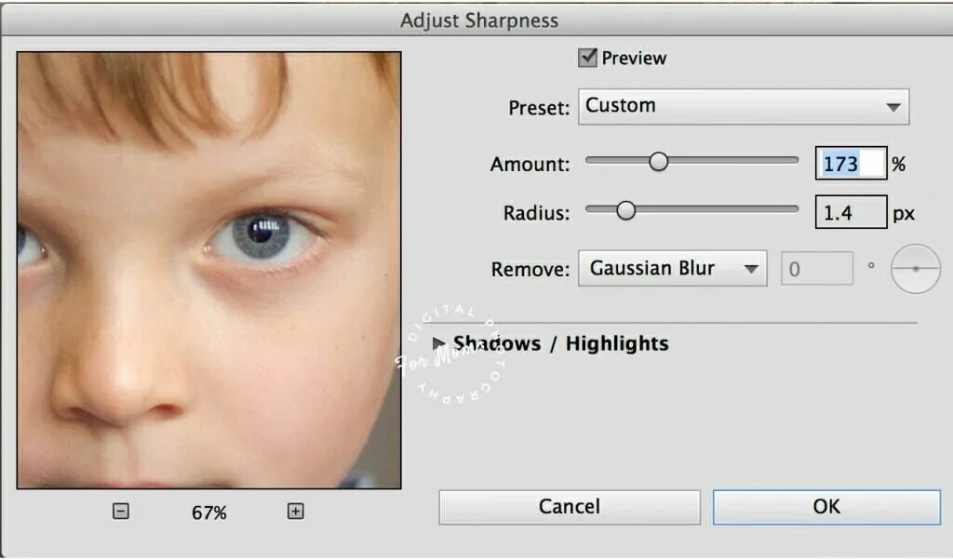
Task: Zoom in the preview with plus icon
Action: click(295, 512)
